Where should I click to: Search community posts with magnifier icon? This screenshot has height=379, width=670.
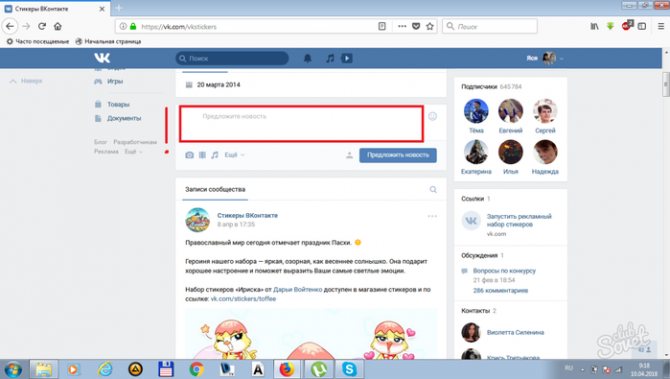click(x=433, y=189)
